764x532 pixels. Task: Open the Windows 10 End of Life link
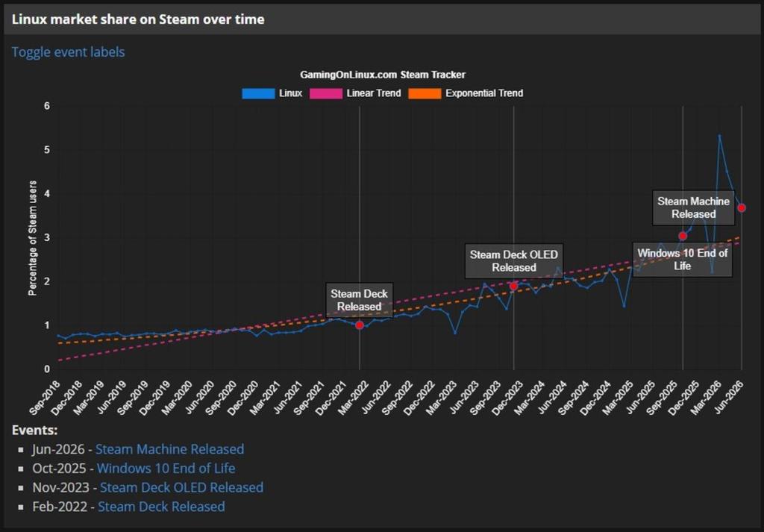click(166, 468)
